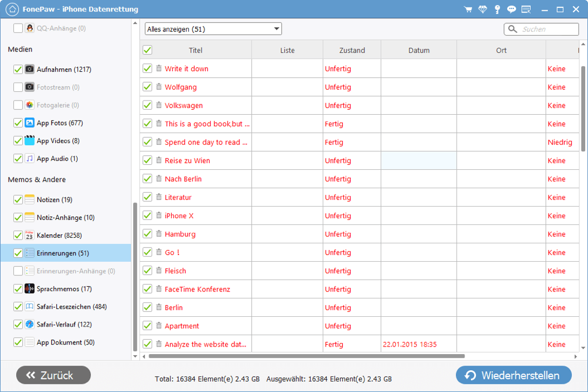Open the Alles anzeigen (51) dropdown
Viewport: 588px width, 392px height.
(213, 29)
